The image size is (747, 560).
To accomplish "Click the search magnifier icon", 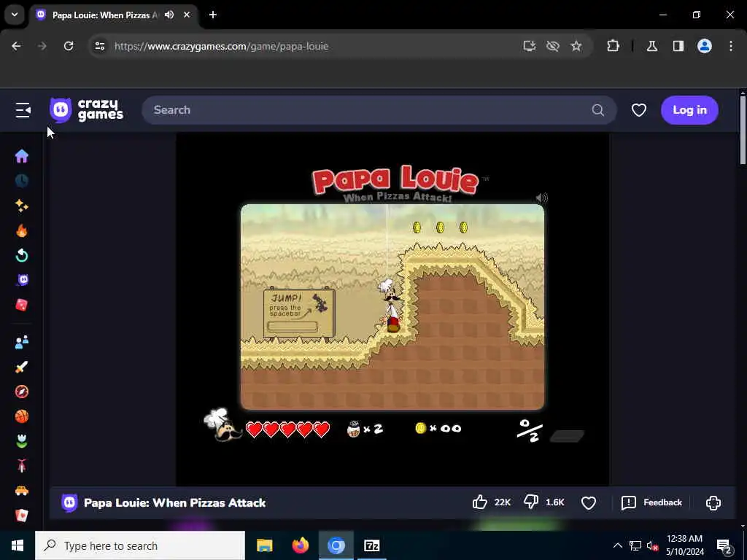I will click(598, 110).
